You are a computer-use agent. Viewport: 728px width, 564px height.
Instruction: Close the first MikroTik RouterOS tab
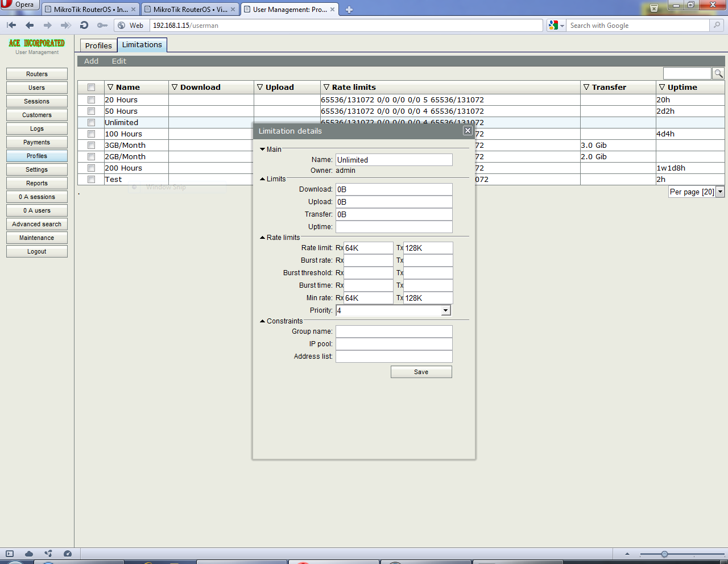(x=134, y=10)
